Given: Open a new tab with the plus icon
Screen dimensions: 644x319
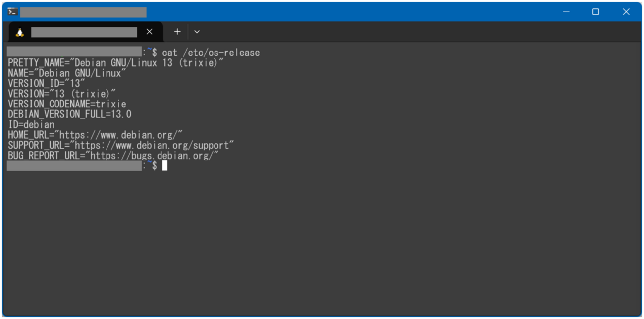Looking at the screenshot, I should click(177, 31).
